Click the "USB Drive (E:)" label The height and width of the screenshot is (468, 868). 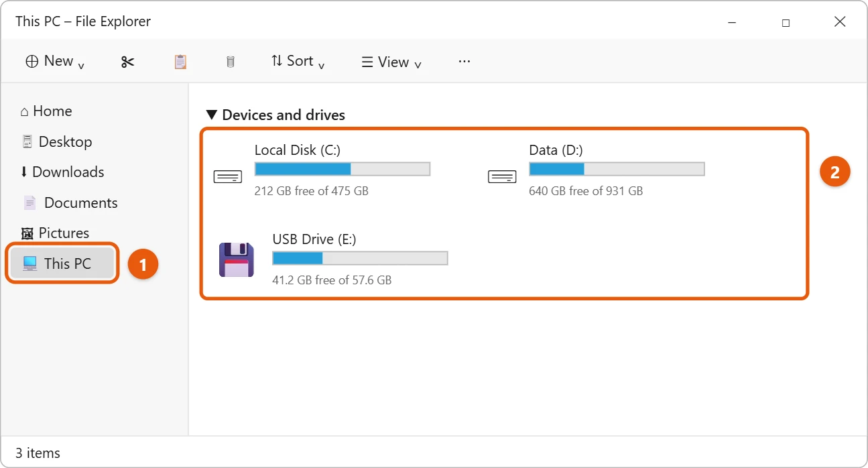tap(314, 239)
